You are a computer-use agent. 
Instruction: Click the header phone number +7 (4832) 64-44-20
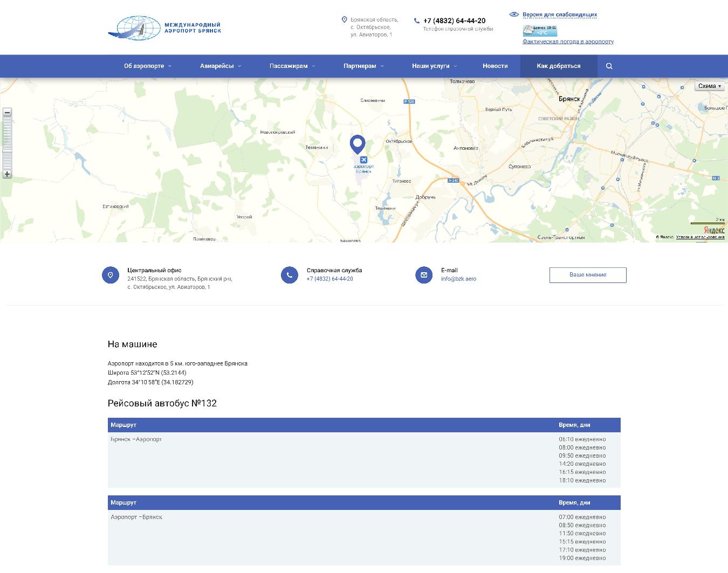[454, 20]
